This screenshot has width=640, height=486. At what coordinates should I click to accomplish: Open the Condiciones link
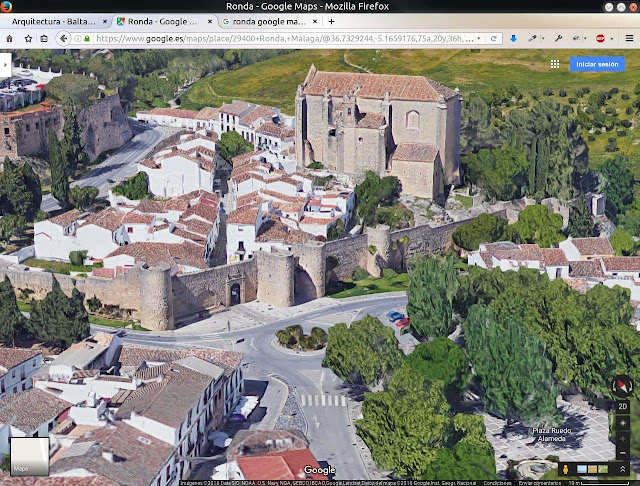[x=496, y=483]
